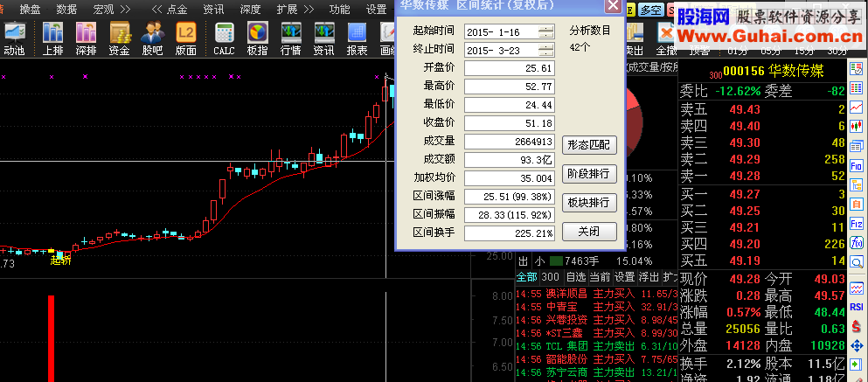Launch the CALC calculator tool
Viewport: 868px width, 382px height.
(x=224, y=38)
